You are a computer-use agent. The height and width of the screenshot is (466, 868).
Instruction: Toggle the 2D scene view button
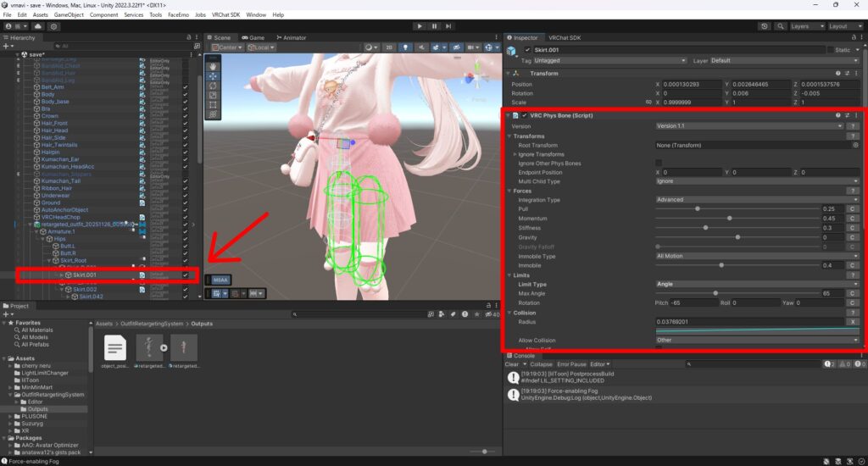pos(389,47)
